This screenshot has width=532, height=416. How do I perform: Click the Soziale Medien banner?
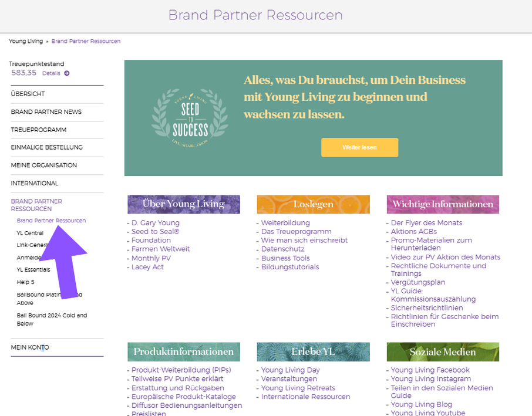[443, 351]
